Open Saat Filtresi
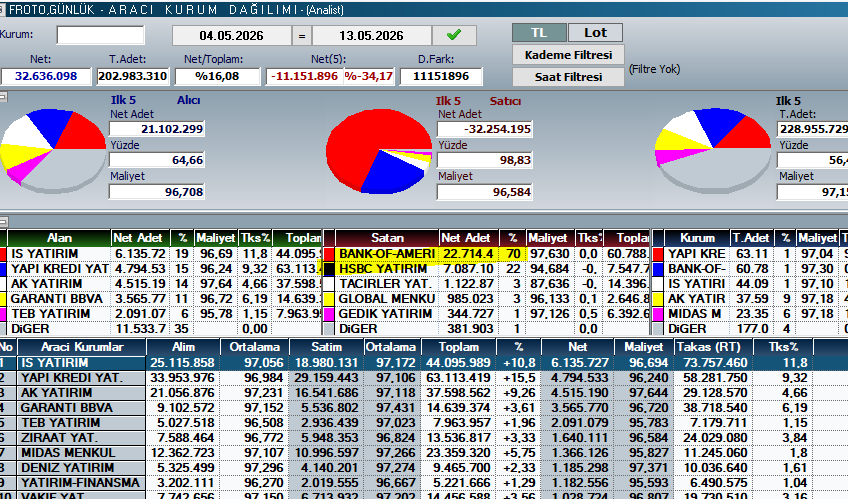Viewport: 848px width, 499px height. [x=568, y=77]
